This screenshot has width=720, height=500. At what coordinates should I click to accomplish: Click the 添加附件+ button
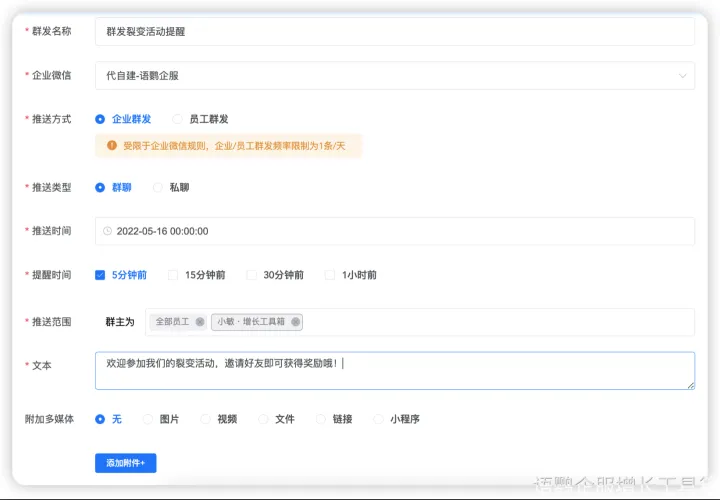click(125, 463)
